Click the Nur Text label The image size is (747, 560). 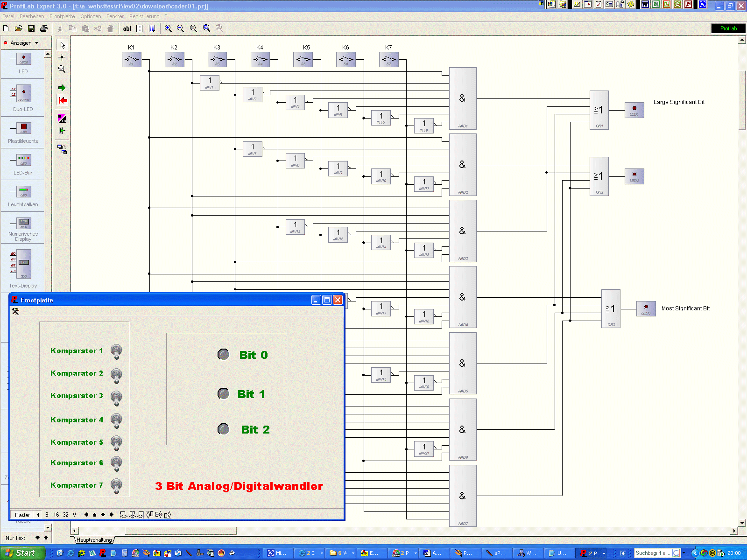point(15,538)
